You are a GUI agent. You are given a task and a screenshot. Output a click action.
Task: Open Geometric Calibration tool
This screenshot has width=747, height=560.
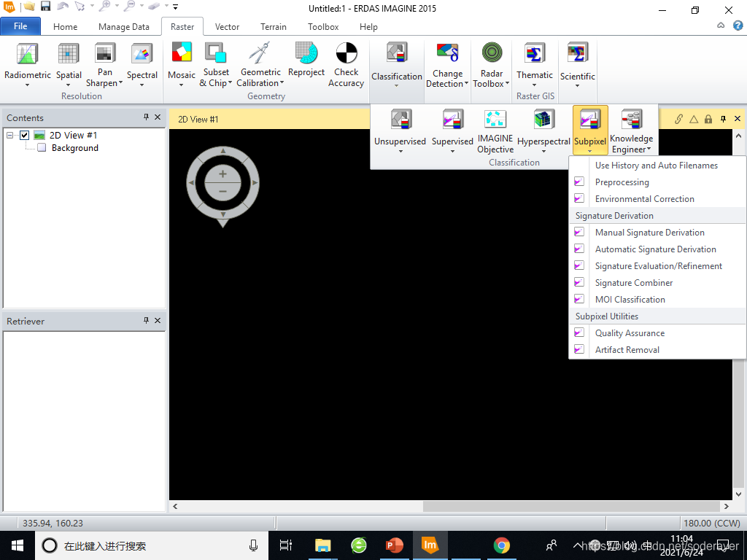260,64
